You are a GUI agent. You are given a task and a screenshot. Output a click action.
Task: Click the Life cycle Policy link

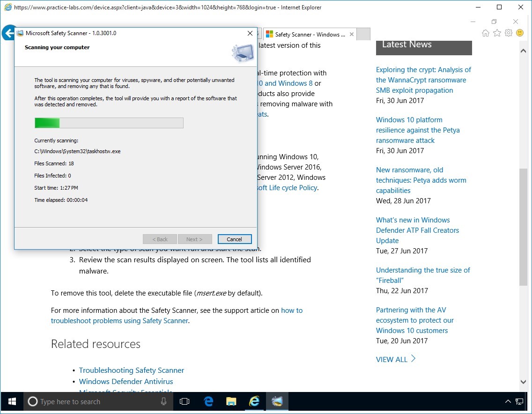pyautogui.click(x=287, y=188)
